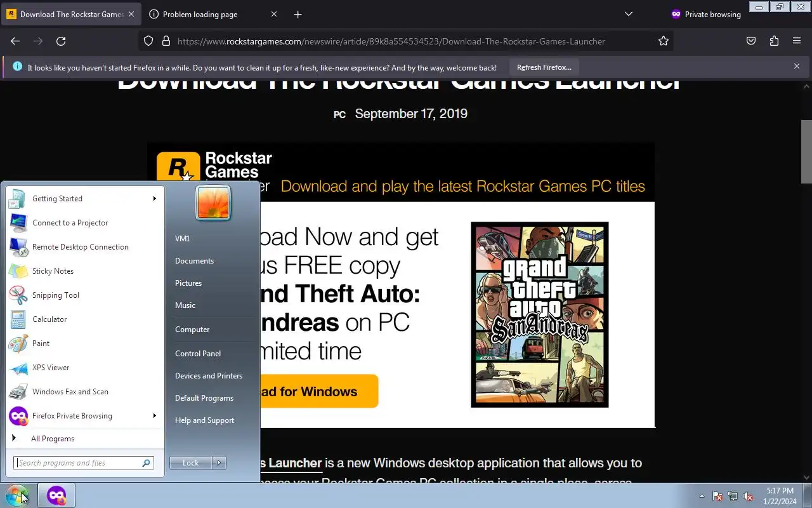Open the Extensions puzzle icon

click(x=774, y=41)
